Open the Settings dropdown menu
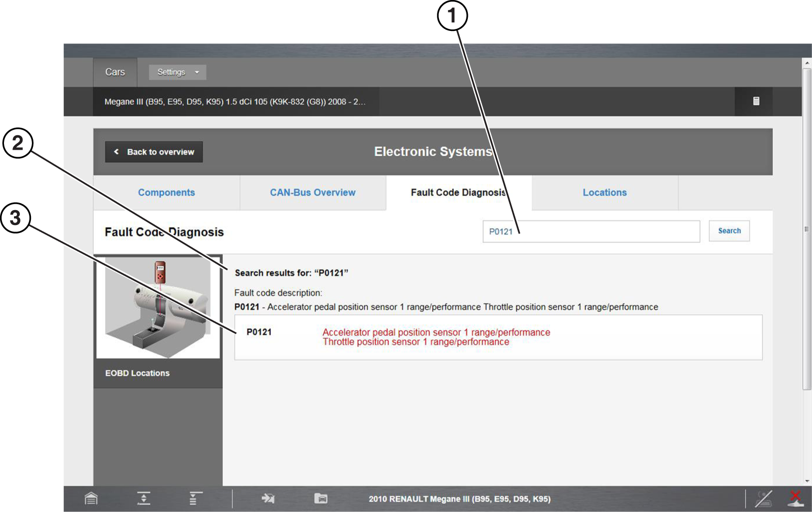This screenshot has height=512, width=812. (177, 72)
